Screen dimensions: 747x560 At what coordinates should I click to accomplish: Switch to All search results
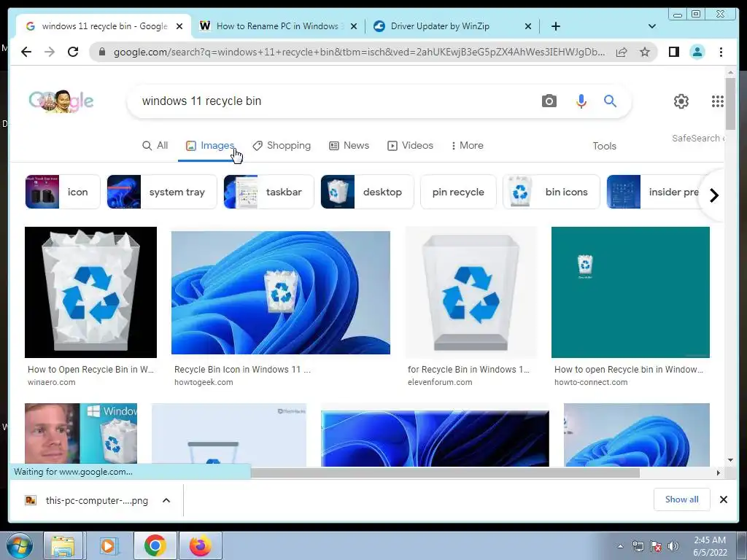155,146
